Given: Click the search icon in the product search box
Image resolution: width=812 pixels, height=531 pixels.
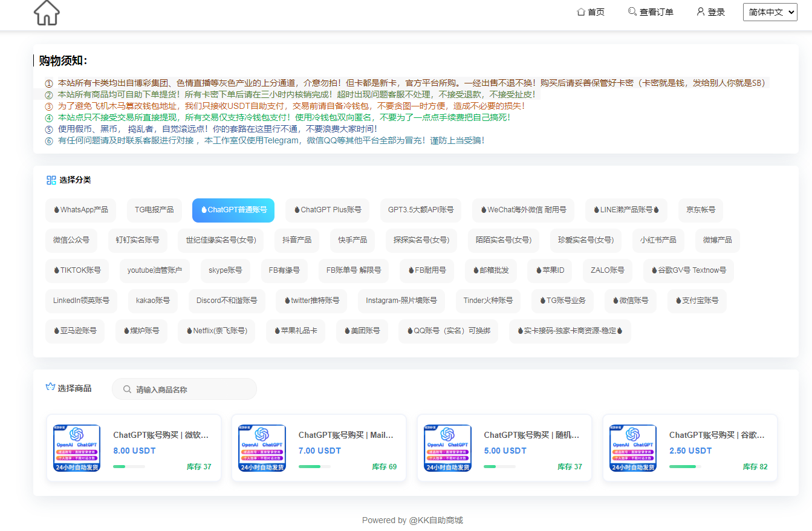Looking at the screenshot, I should click(x=128, y=389).
